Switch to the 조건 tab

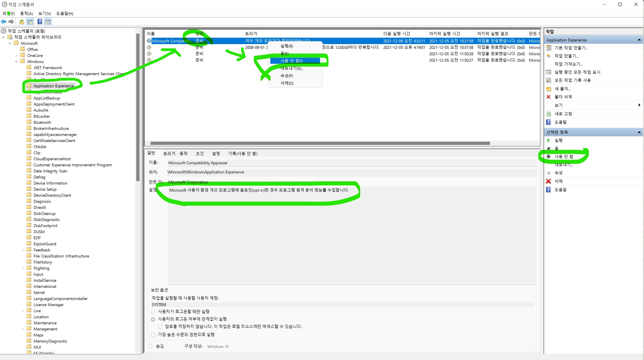[200, 153]
